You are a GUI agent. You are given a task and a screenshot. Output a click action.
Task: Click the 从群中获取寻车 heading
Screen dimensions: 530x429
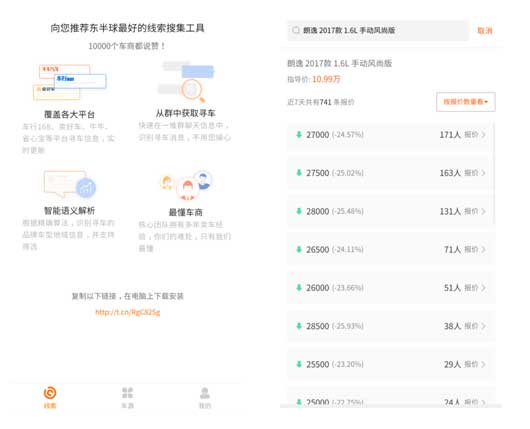click(x=186, y=113)
